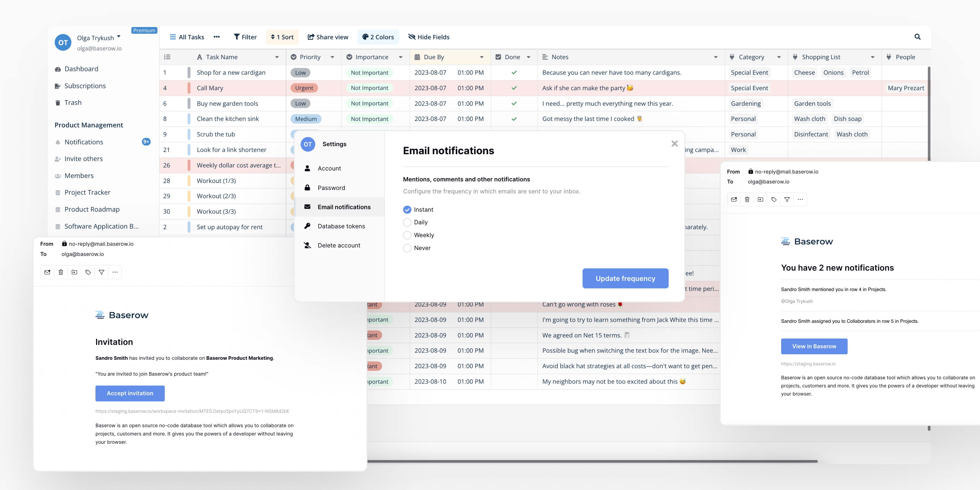
Task: Select the Daily frequency option
Action: coord(407,222)
